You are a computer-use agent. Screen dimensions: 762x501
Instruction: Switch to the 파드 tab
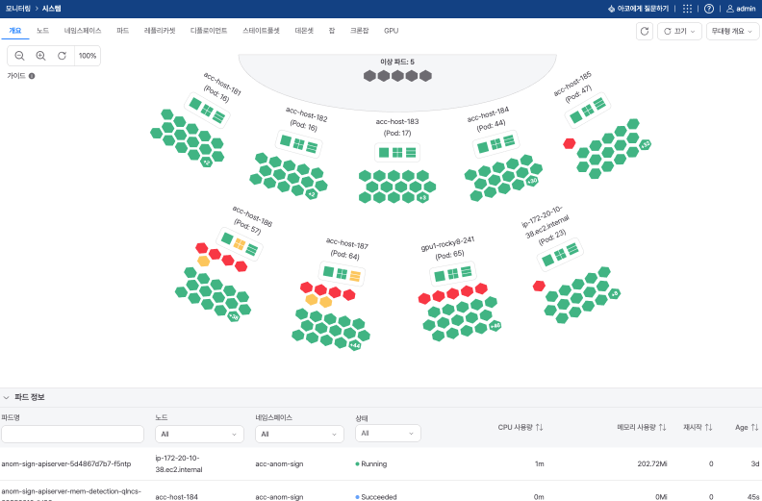click(x=122, y=31)
